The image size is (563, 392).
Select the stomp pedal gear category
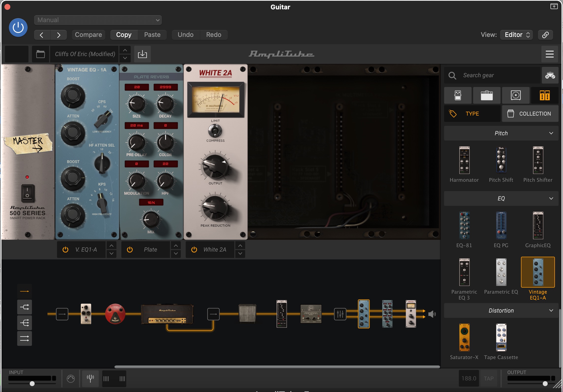458,95
